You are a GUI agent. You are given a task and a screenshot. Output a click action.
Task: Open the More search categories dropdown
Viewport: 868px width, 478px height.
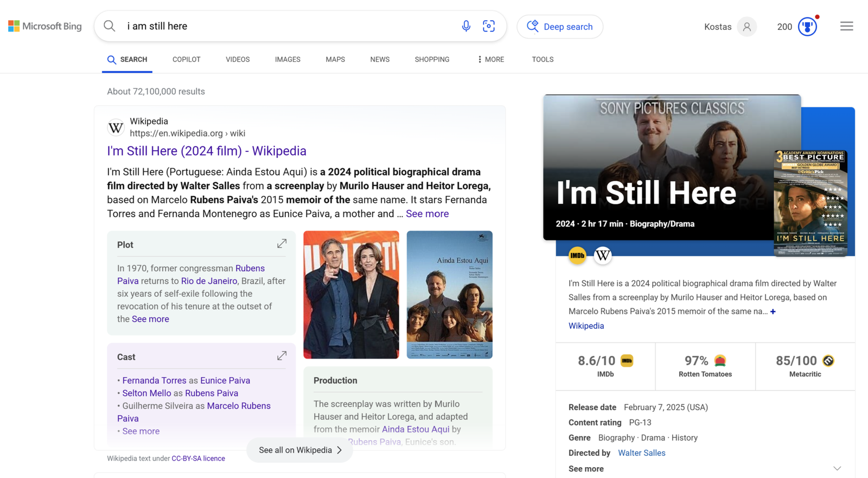click(490, 60)
